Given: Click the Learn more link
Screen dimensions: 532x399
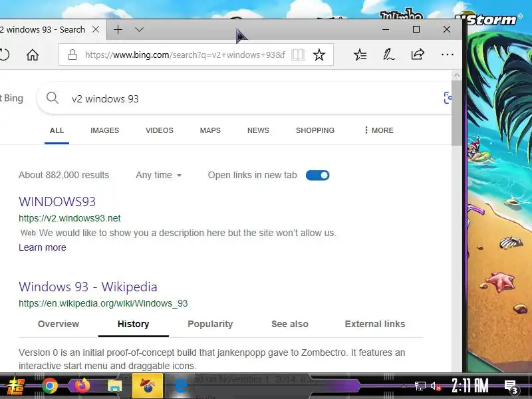Looking at the screenshot, I should click(x=43, y=247).
